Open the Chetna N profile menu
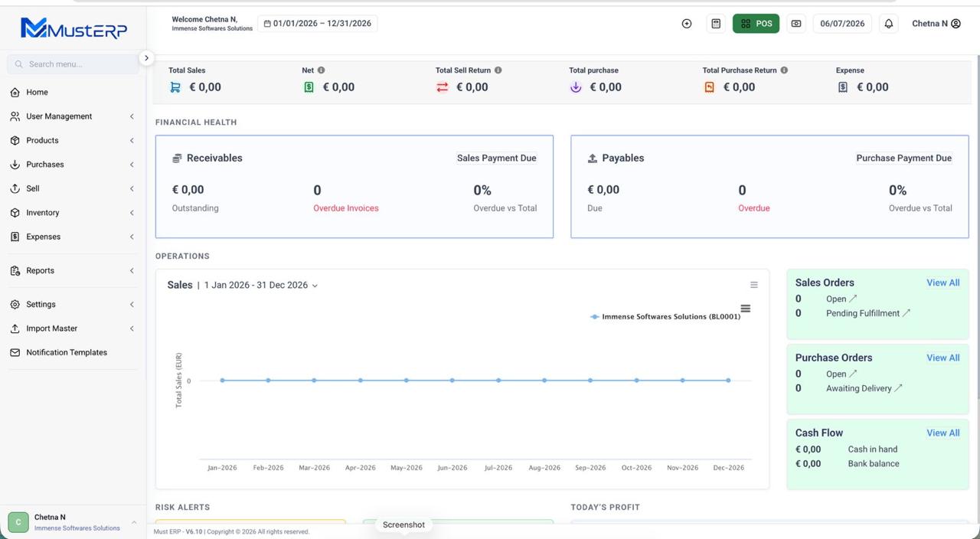The image size is (980, 539). 936,24
